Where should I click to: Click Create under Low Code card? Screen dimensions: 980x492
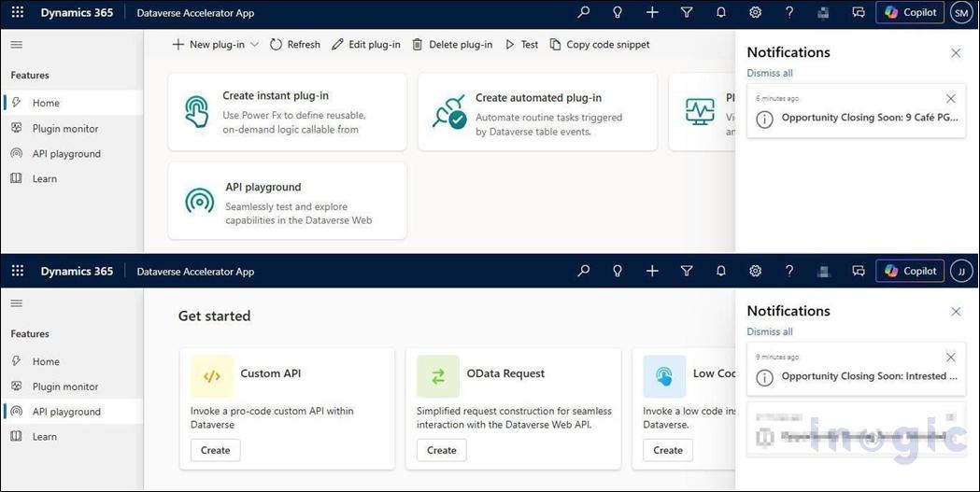click(x=668, y=450)
